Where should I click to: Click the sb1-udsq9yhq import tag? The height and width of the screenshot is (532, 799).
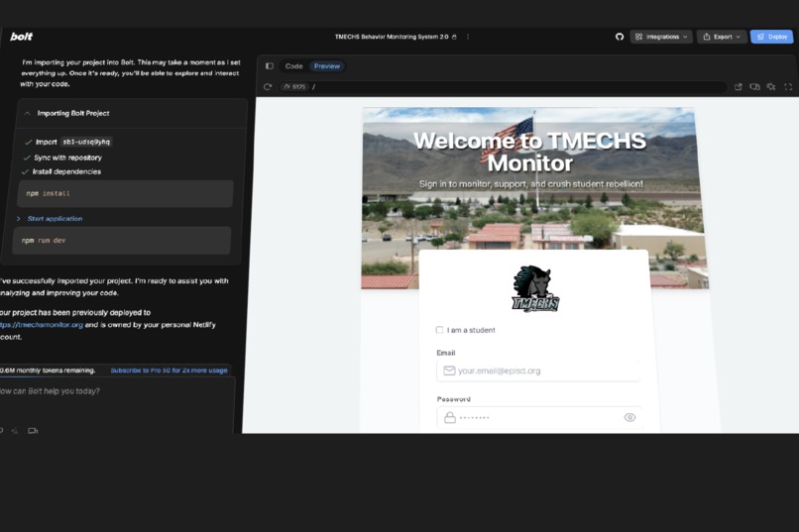[86, 142]
